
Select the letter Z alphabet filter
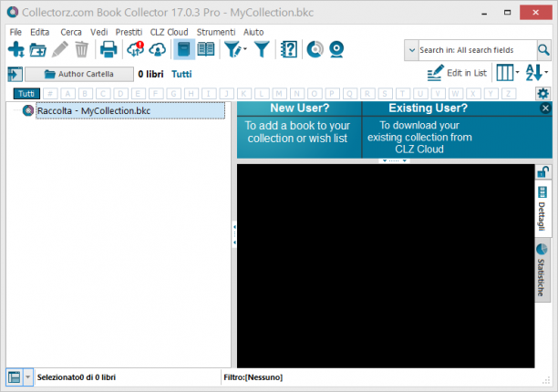508,94
